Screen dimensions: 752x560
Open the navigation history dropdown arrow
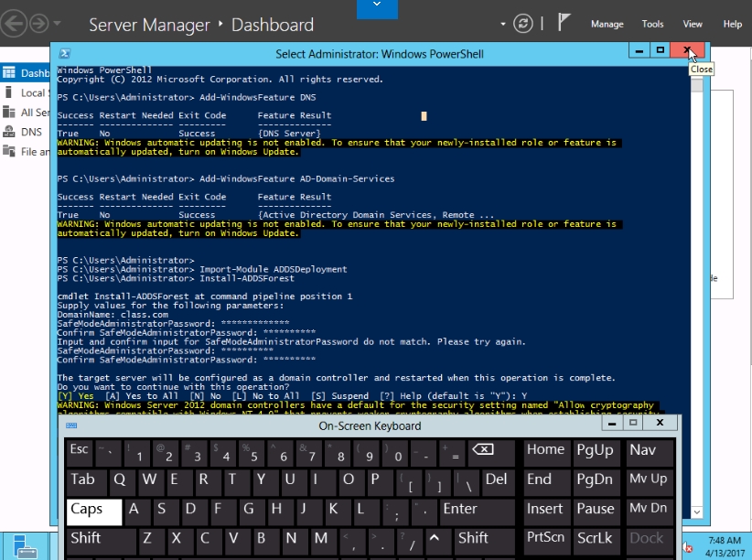59,24
